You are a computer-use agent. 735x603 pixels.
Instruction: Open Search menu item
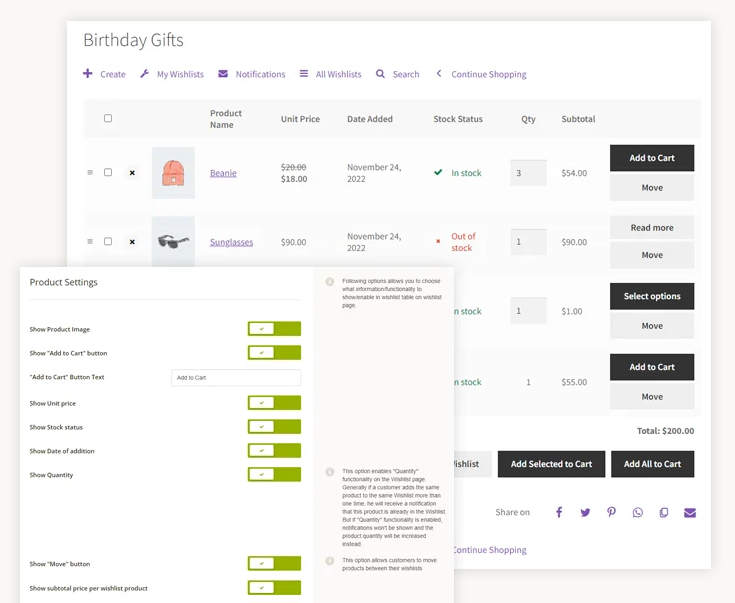(406, 74)
